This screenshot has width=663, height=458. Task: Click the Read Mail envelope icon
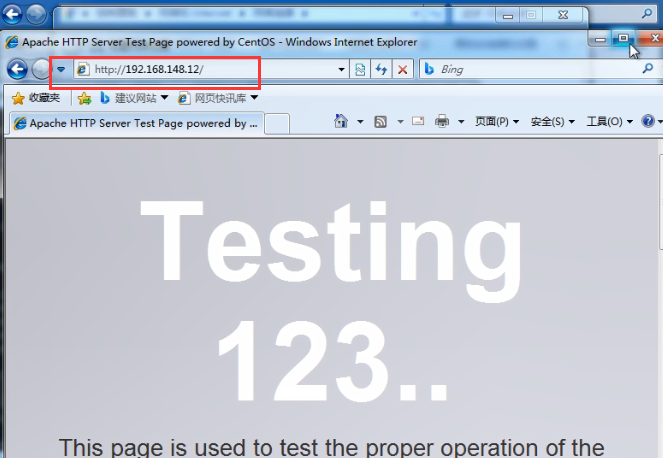[418, 121]
